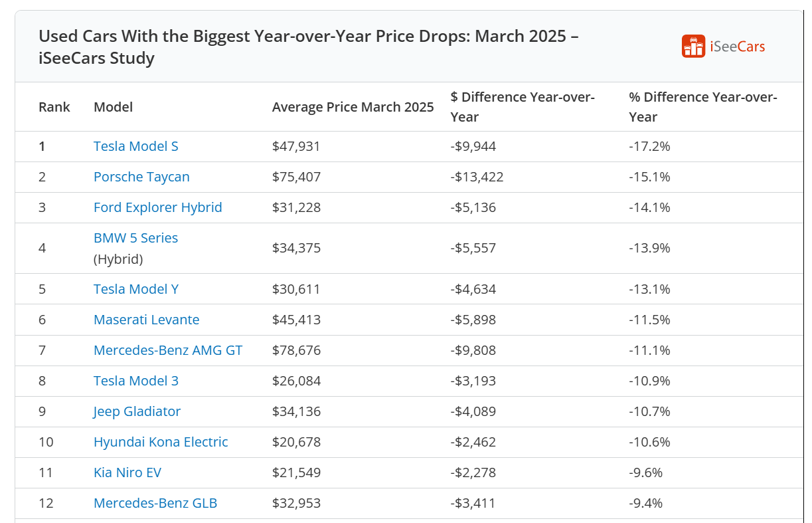Open the Hyundai Kona Electric link
The image size is (812, 523).
[x=161, y=442]
